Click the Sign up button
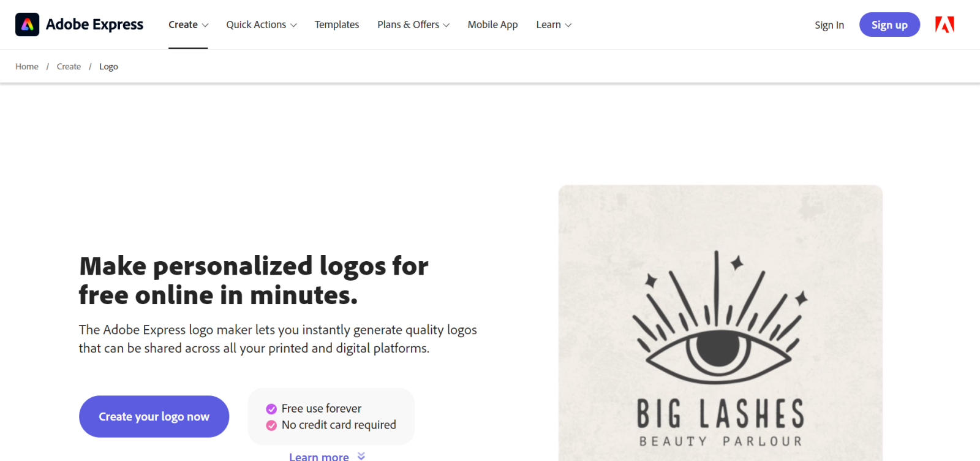 coord(889,25)
